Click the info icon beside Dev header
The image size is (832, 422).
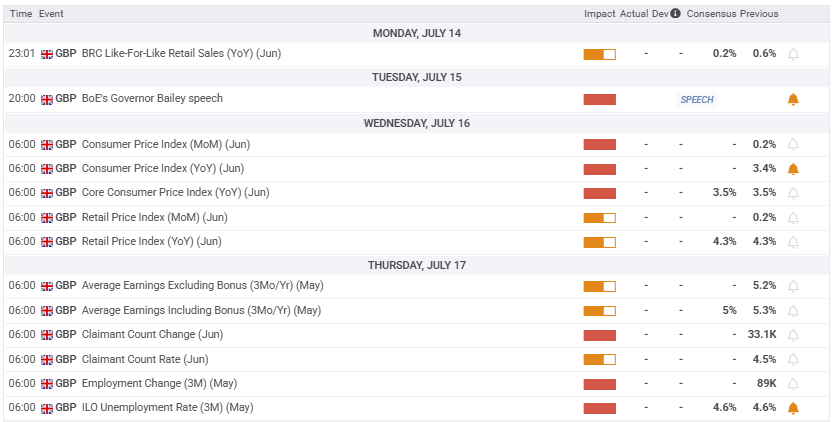pos(676,14)
